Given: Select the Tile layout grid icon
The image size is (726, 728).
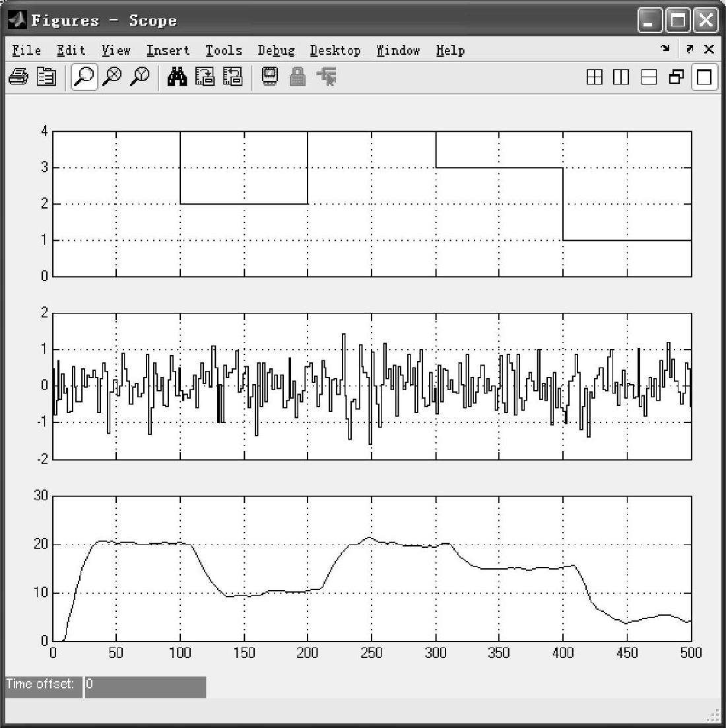Looking at the screenshot, I should coord(595,78).
